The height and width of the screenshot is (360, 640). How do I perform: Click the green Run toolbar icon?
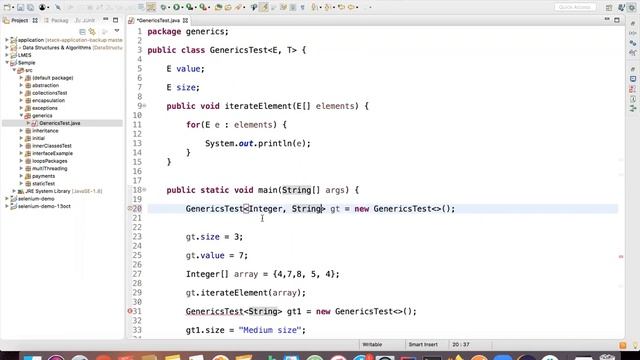pos(176,7)
